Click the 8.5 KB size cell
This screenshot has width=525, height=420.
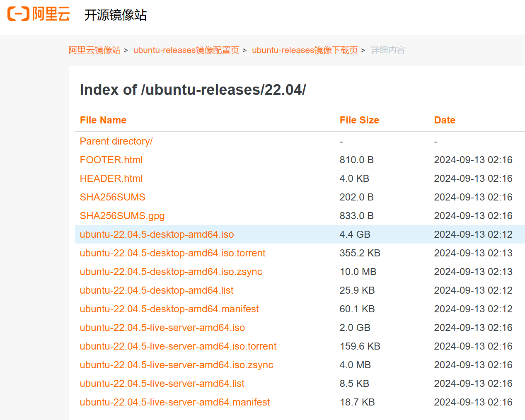click(x=354, y=384)
